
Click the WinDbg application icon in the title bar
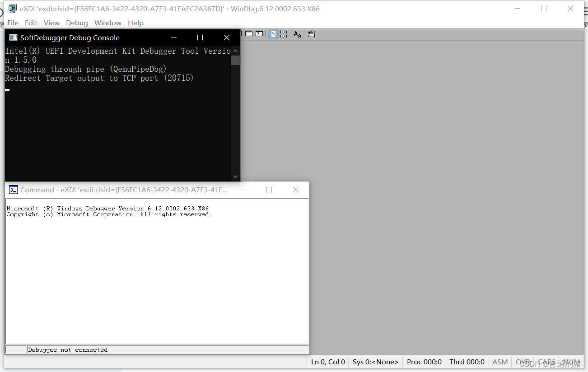pyautogui.click(x=12, y=8)
